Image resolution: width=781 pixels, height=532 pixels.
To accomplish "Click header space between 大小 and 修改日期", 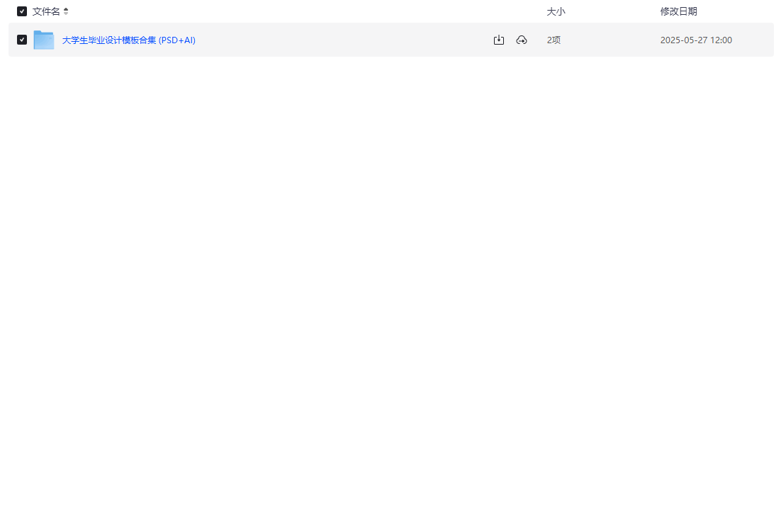I will point(613,11).
